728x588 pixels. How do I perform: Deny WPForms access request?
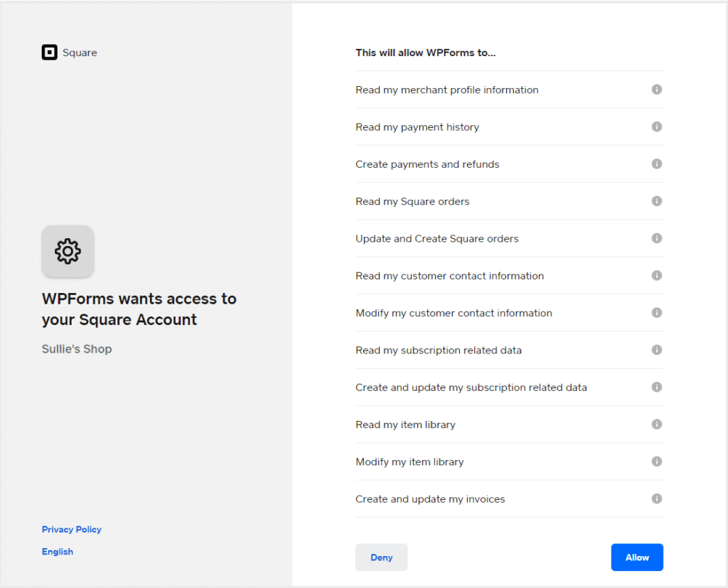click(x=381, y=557)
